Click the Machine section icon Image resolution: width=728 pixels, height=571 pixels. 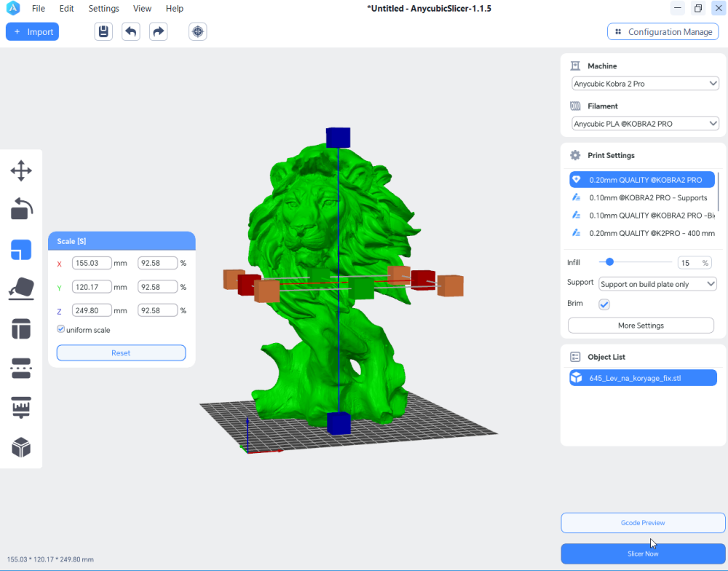click(x=575, y=66)
